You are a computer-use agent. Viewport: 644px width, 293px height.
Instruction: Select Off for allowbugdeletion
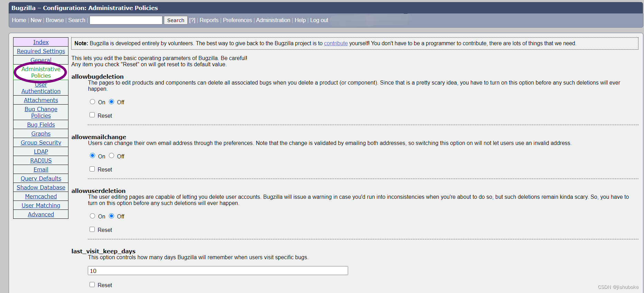tap(111, 102)
